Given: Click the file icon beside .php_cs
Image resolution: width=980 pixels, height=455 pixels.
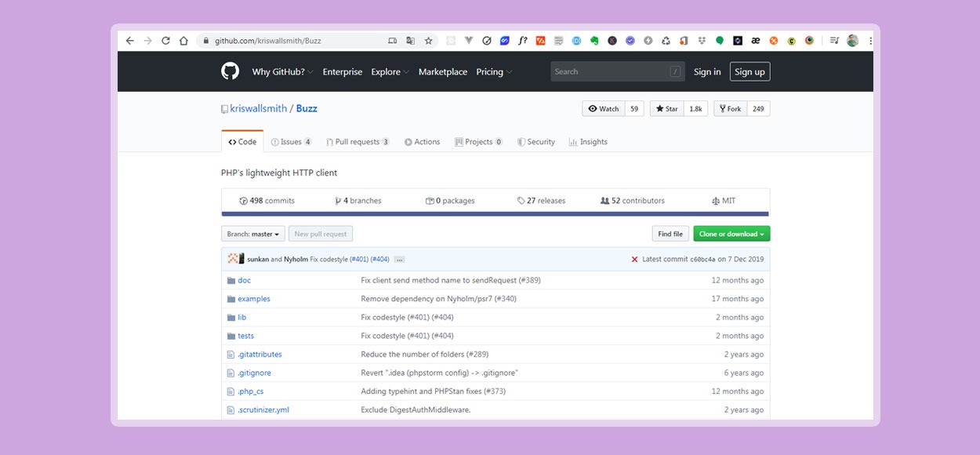Looking at the screenshot, I should [230, 391].
